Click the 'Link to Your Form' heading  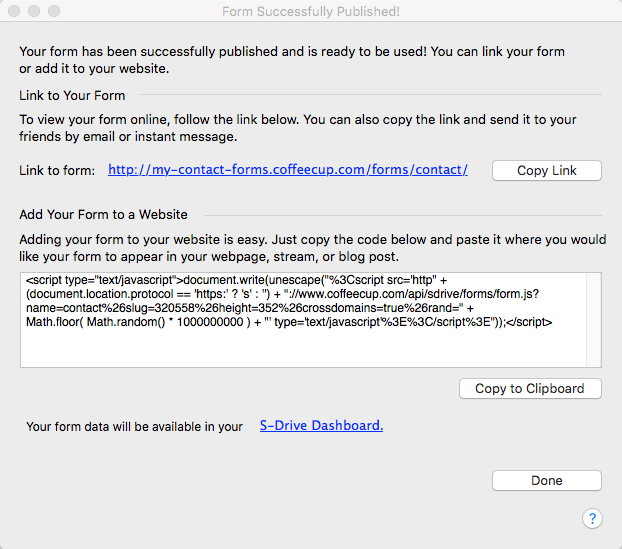72,96
